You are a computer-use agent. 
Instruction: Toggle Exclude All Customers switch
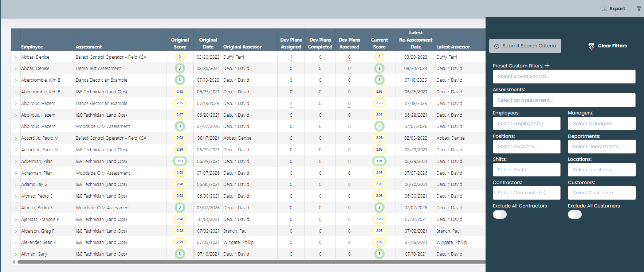point(575,214)
